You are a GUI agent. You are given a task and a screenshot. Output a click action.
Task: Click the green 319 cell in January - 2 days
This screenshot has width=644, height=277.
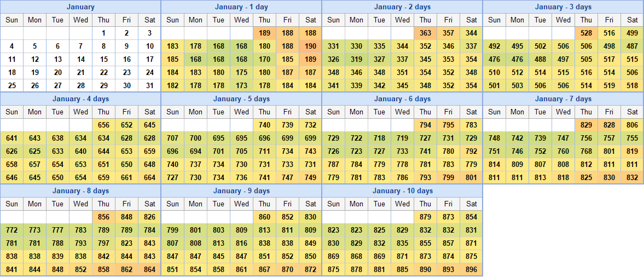click(356, 59)
